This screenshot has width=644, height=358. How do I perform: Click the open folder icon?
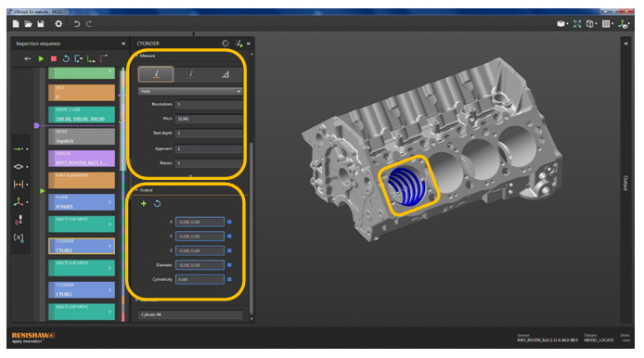click(x=28, y=24)
